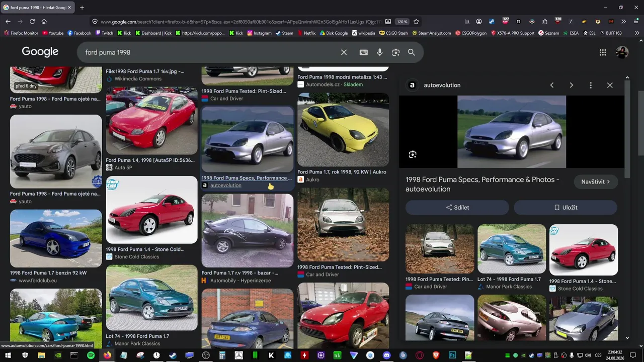Open the large silver Puma preview image
The height and width of the screenshot is (362, 644).
point(512,132)
